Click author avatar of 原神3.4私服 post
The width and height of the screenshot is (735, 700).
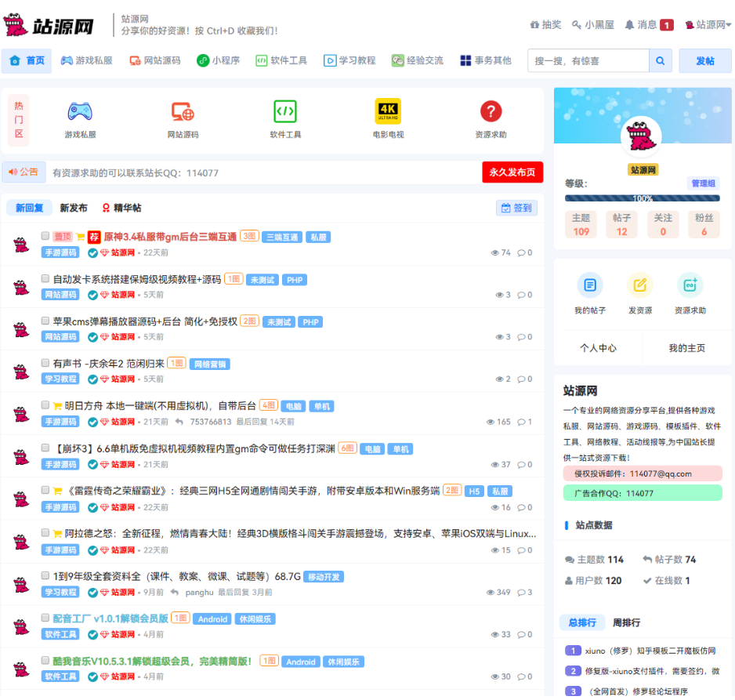[21, 245]
